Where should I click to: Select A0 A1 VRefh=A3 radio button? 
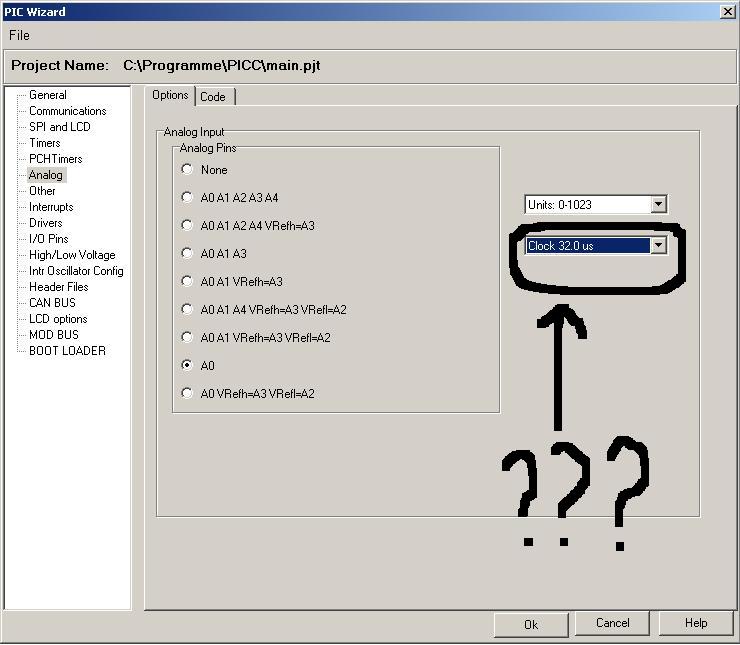point(187,281)
